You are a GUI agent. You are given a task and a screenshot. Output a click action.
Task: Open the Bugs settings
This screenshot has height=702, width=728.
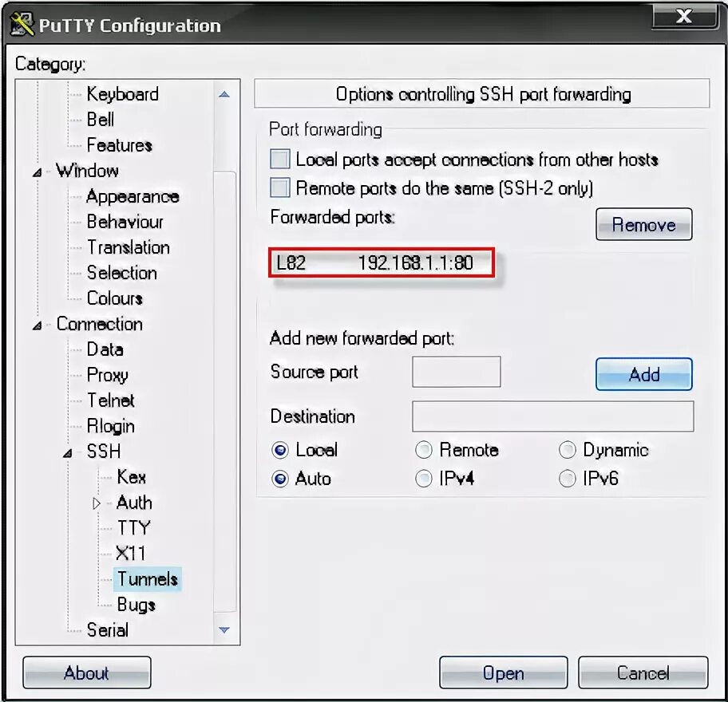pyautogui.click(x=136, y=605)
